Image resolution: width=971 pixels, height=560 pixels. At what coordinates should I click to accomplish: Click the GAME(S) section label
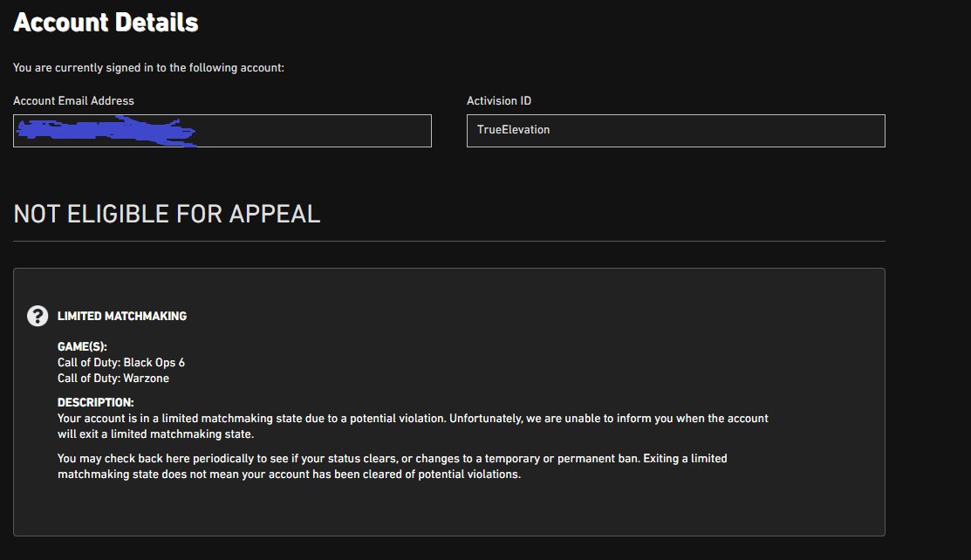coord(79,346)
